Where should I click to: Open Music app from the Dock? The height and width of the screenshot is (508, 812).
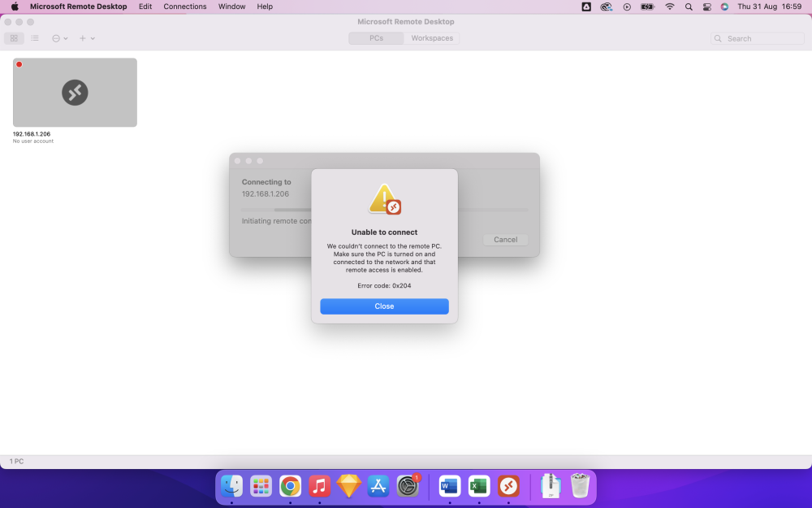[319, 486]
